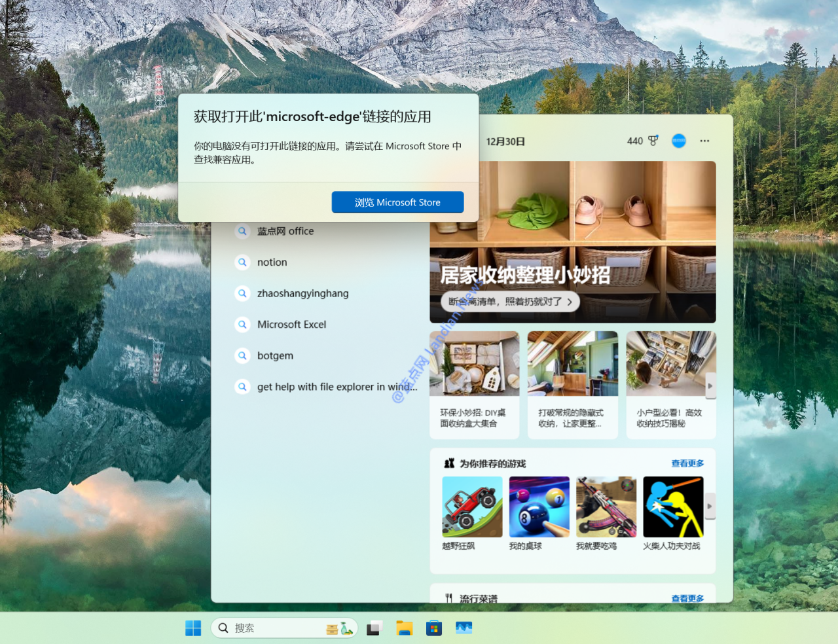Pick "get help with file explorer" suggestion
The image size is (838, 644).
337,387
